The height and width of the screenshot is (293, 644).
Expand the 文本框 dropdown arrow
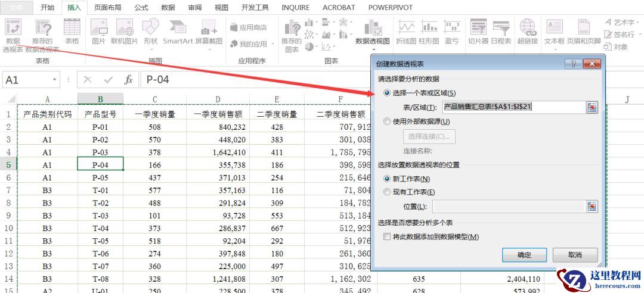(555, 50)
